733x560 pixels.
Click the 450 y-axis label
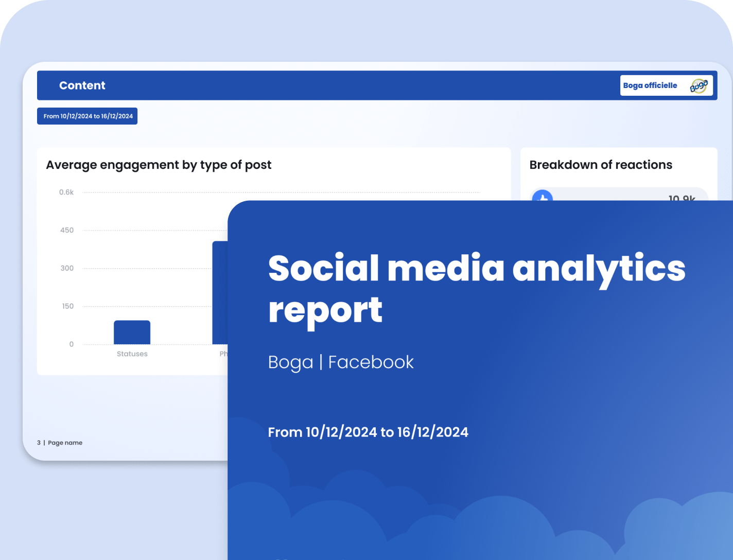click(x=67, y=230)
